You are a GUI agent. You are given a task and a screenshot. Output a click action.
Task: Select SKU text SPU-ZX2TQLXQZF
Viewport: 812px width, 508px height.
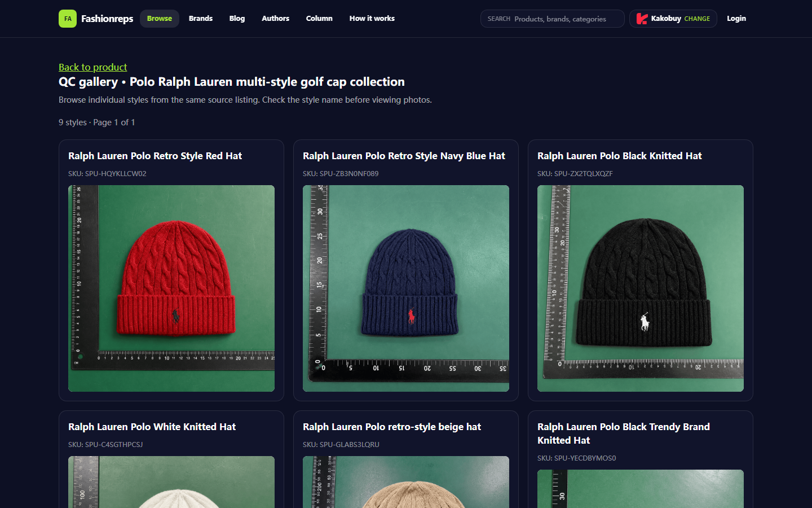tap(584, 174)
